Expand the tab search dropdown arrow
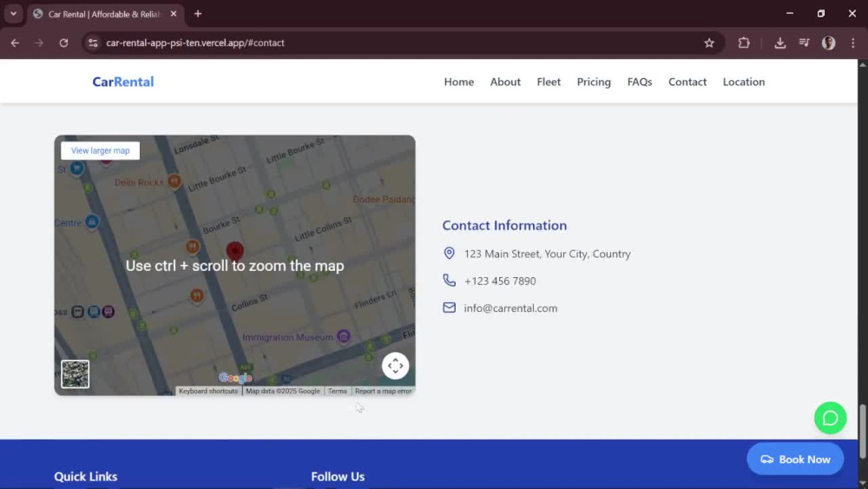The image size is (868, 489). coord(13,14)
